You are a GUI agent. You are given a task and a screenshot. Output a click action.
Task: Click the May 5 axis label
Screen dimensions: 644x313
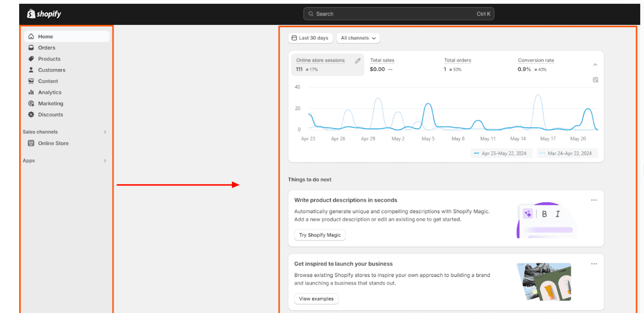(428, 139)
